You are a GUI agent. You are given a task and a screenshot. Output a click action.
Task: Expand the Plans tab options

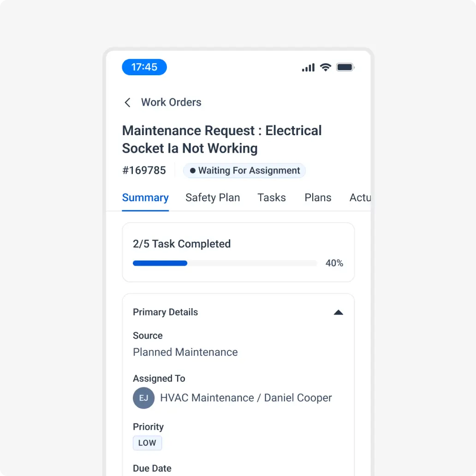(318, 197)
